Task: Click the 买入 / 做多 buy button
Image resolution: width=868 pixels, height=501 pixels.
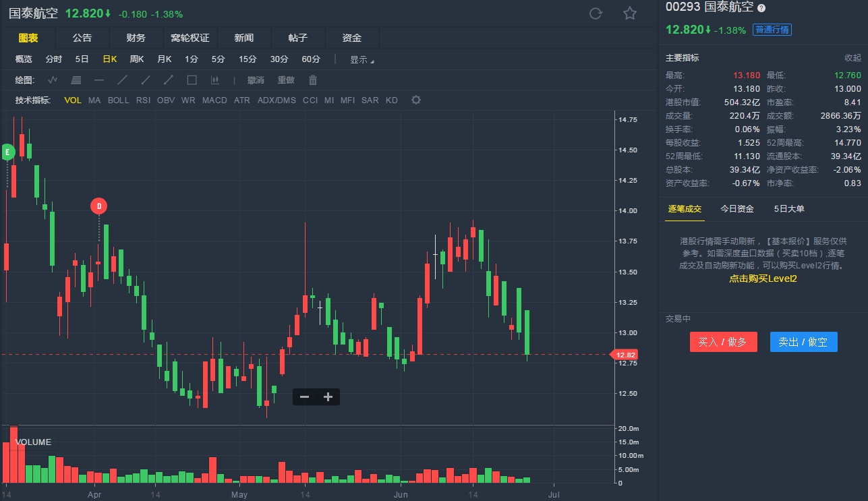Action: click(x=724, y=342)
